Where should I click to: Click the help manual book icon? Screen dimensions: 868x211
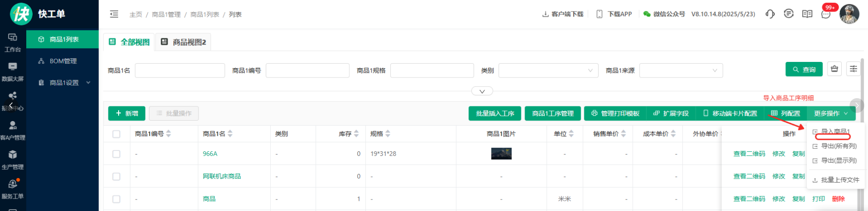click(x=807, y=14)
